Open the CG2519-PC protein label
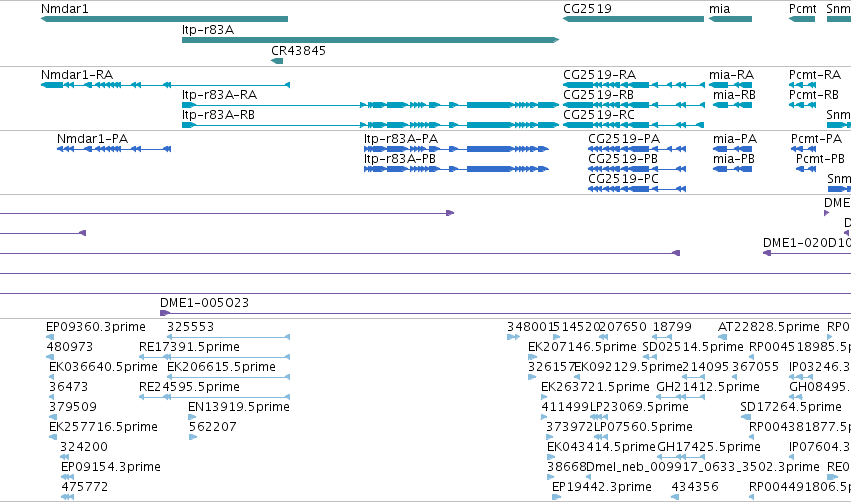851x502 pixels. click(624, 179)
